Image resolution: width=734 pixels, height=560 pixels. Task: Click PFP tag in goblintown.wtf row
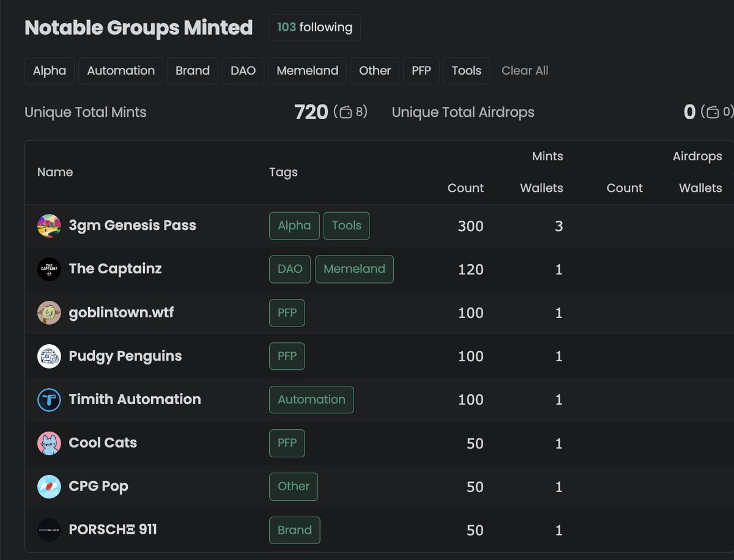287,312
